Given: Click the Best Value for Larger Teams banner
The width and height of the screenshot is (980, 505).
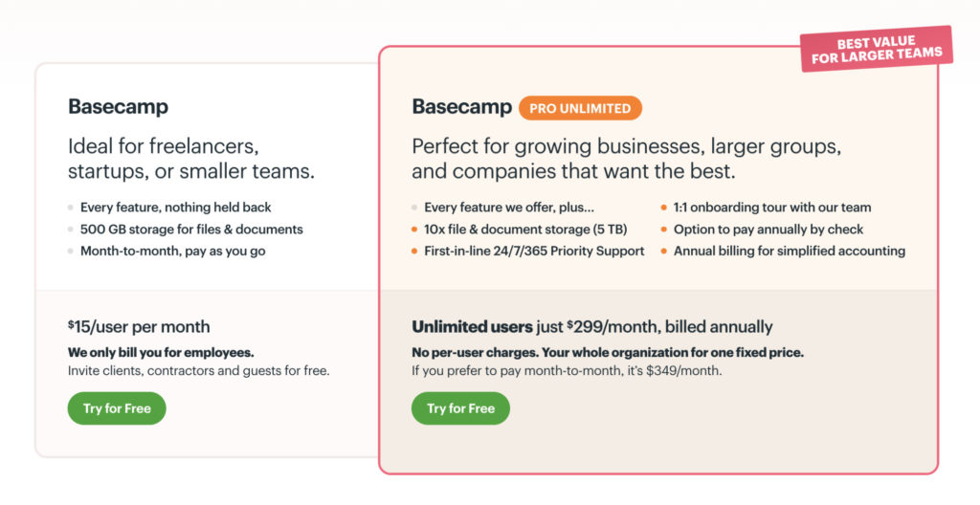Looking at the screenshot, I should [876, 49].
